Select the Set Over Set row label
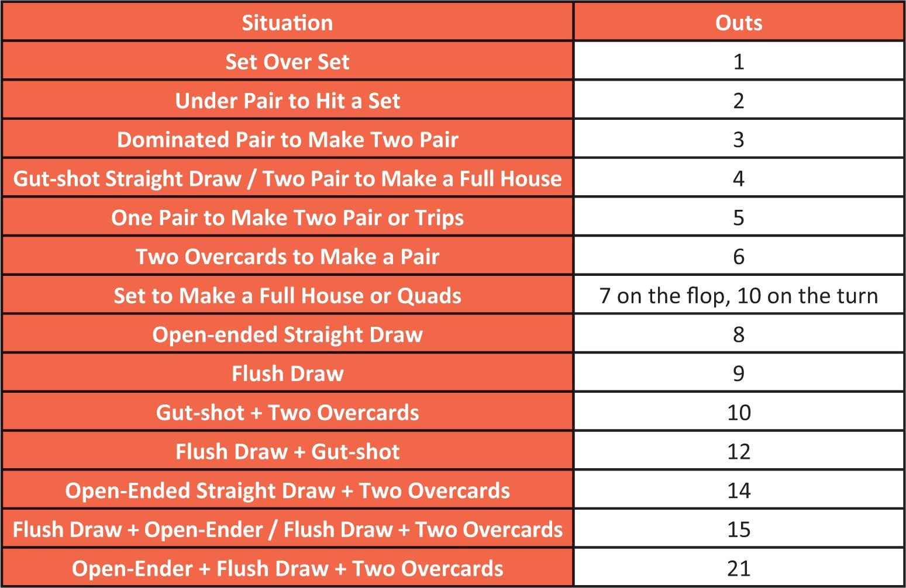The height and width of the screenshot is (588, 906). coord(287,61)
